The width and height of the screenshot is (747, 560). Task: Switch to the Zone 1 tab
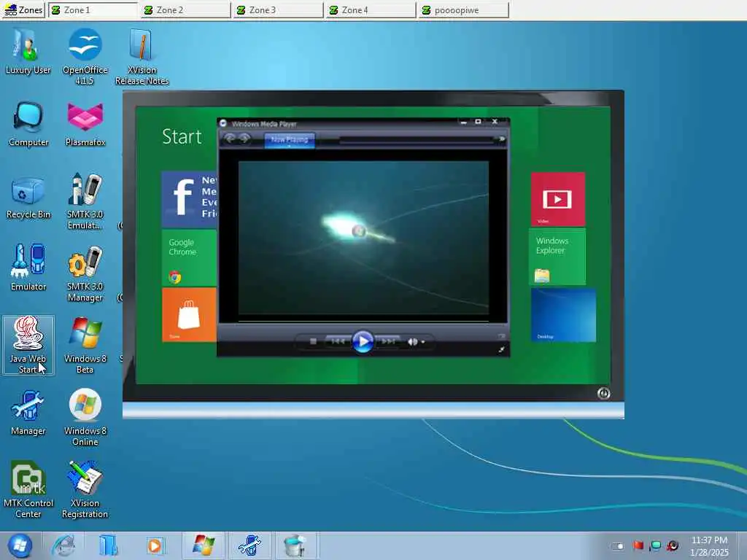click(x=93, y=10)
